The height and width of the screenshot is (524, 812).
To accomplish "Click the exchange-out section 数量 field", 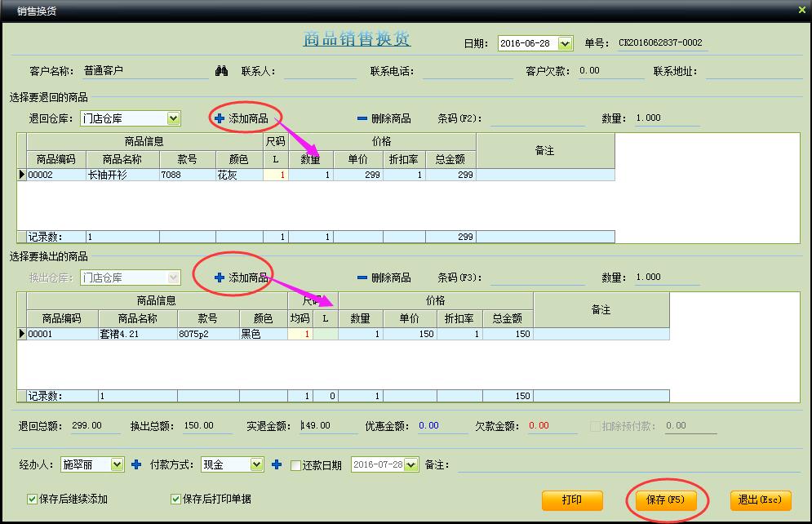I will coord(668,277).
